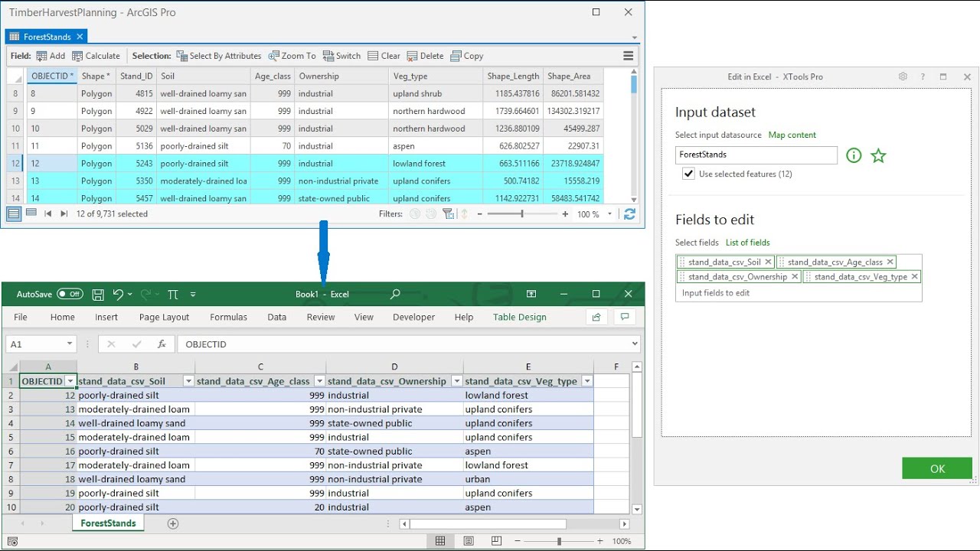Copy the selected rows
Screen dimensions: 980x551
(x=467, y=56)
